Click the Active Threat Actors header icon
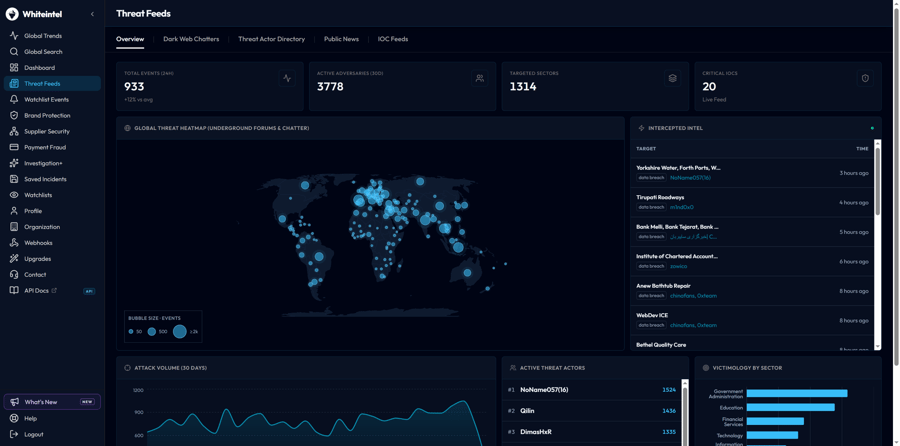This screenshot has height=446, width=900. point(513,368)
